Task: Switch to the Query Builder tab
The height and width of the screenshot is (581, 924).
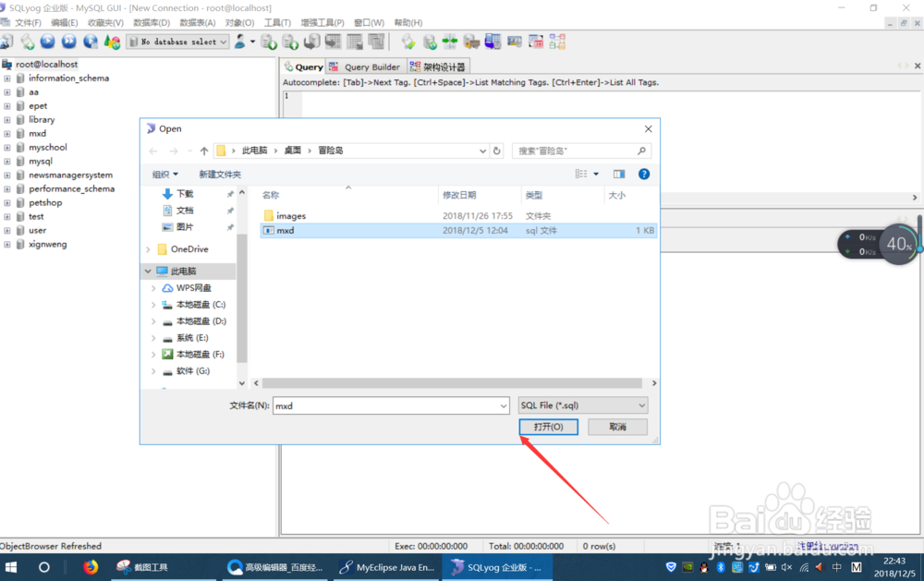Action: 364,66
